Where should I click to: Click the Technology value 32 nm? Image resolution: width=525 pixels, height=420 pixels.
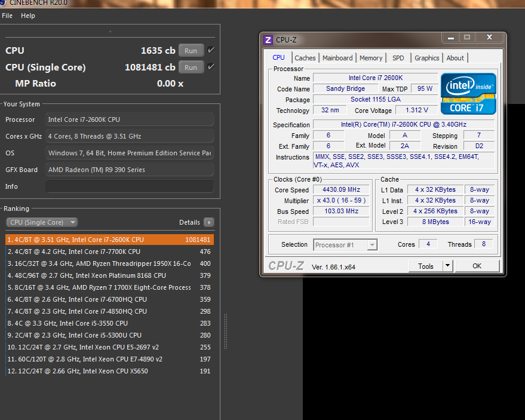click(330, 110)
